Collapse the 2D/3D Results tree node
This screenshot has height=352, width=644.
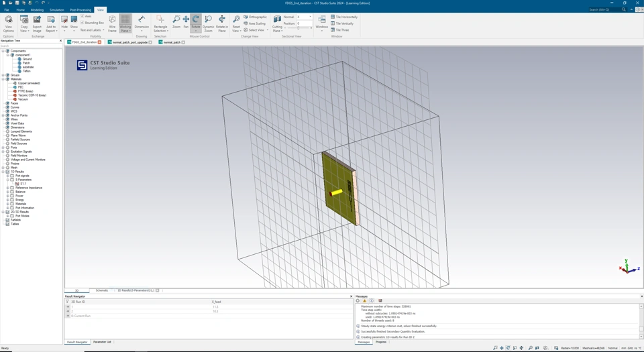(3, 212)
